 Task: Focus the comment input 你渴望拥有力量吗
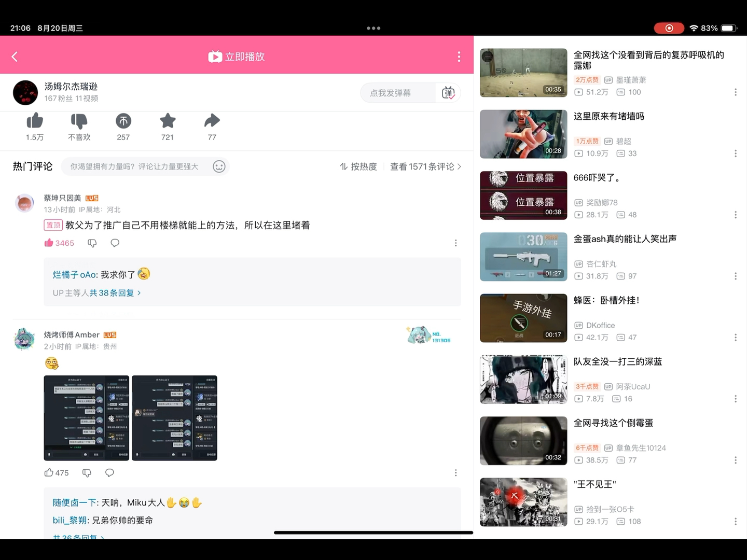(135, 166)
